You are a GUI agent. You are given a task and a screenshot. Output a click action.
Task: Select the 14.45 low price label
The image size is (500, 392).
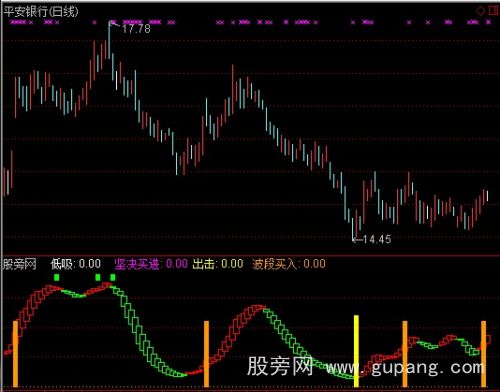377,239
